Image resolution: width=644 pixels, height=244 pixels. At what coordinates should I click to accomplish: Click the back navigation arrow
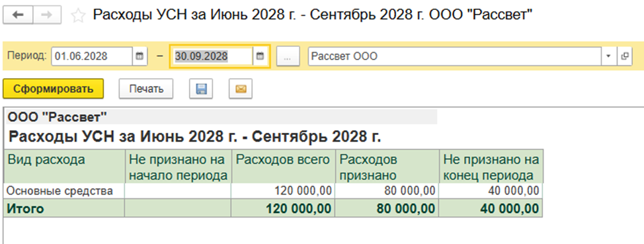18,16
